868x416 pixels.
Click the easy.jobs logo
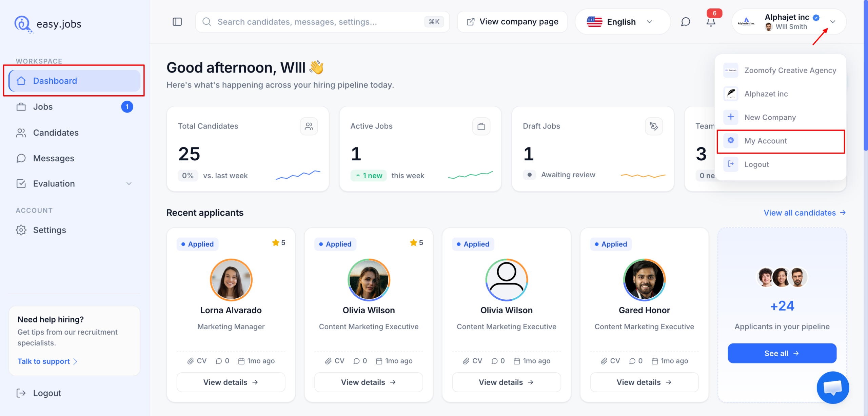click(48, 24)
